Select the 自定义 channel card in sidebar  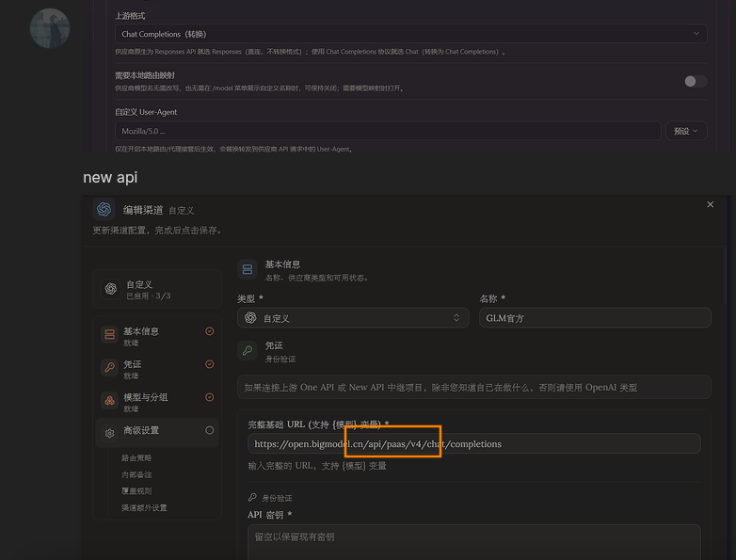157,289
